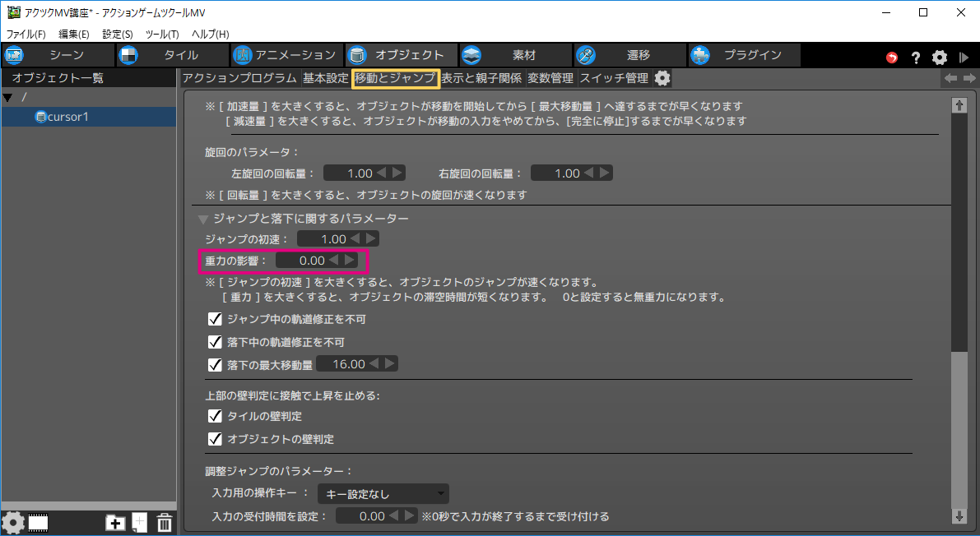This screenshot has width=980, height=536.
Task: Open the 入力用の操作キー dropdown
Action: pyautogui.click(x=383, y=494)
